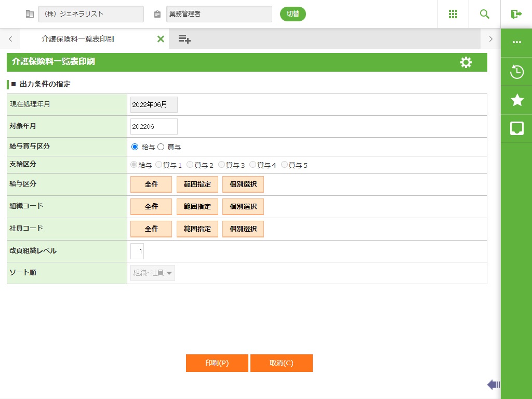532x399 pixels.
Task: Open the apps grid menu icon
Action: (453, 14)
